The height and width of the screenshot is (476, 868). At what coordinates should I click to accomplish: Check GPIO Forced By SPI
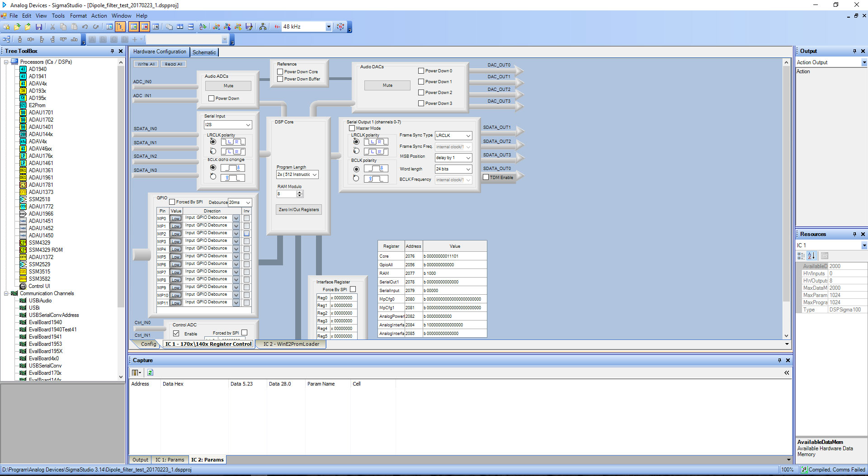pyautogui.click(x=172, y=202)
